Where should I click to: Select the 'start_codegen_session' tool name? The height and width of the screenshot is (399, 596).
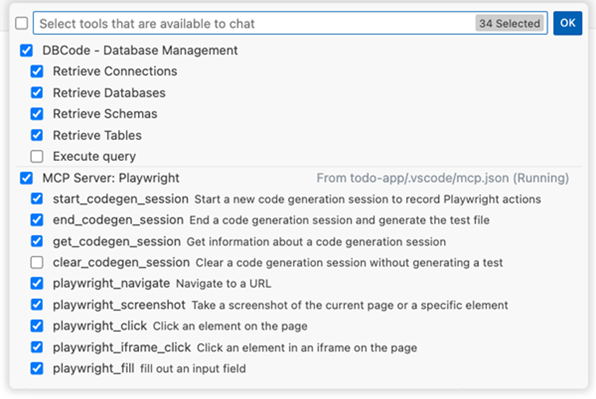pos(120,199)
